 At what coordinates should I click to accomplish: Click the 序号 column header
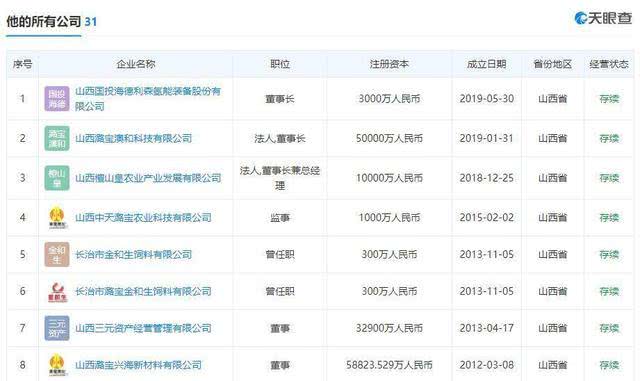point(22,64)
